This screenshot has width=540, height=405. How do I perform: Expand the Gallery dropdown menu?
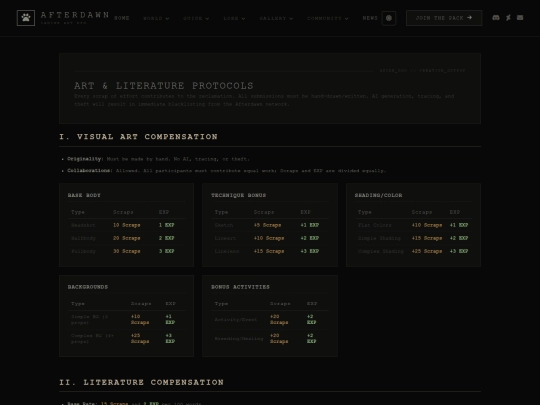click(276, 19)
